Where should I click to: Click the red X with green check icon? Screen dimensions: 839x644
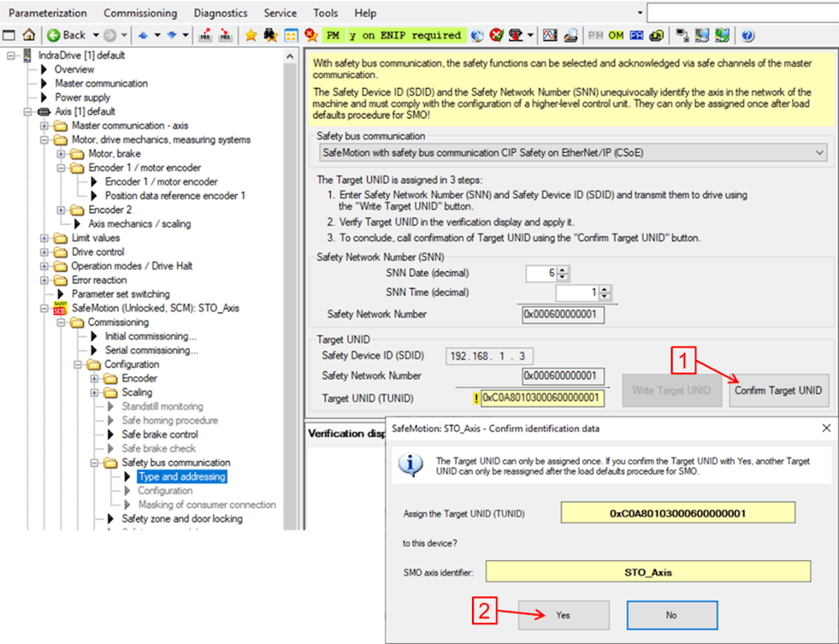click(496, 35)
